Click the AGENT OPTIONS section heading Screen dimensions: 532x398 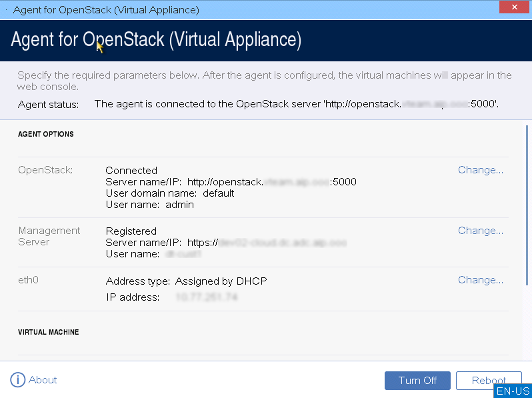point(46,134)
